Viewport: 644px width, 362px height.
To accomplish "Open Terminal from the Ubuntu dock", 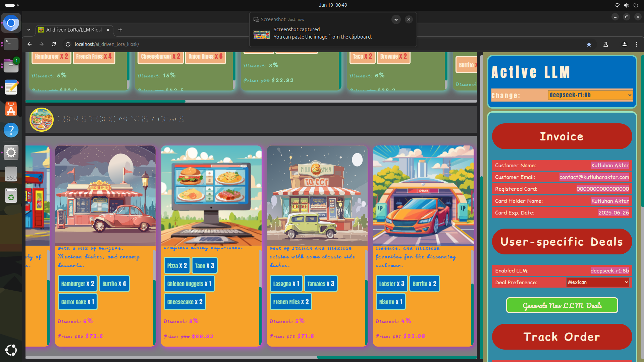I will tap(11, 44).
